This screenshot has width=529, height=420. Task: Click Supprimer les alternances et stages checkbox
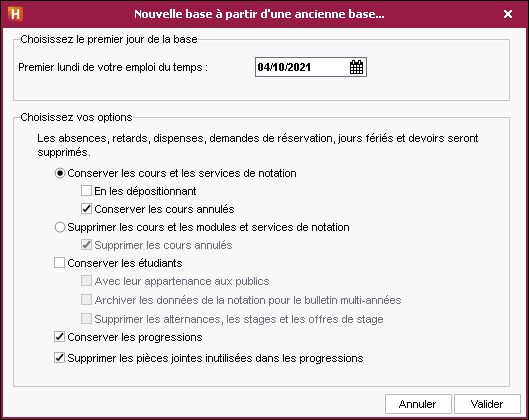tap(86, 318)
